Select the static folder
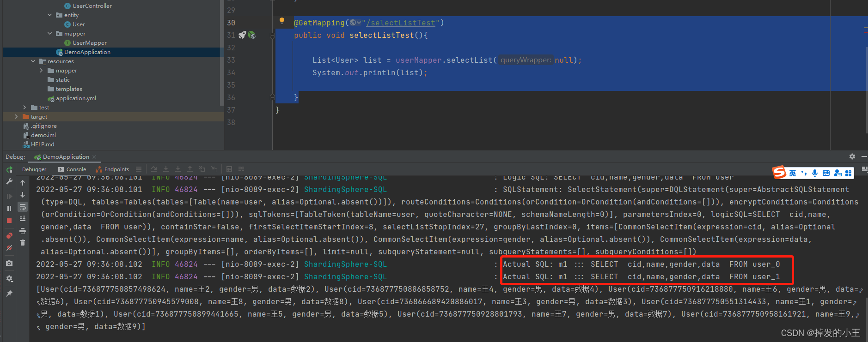 (59, 79)
